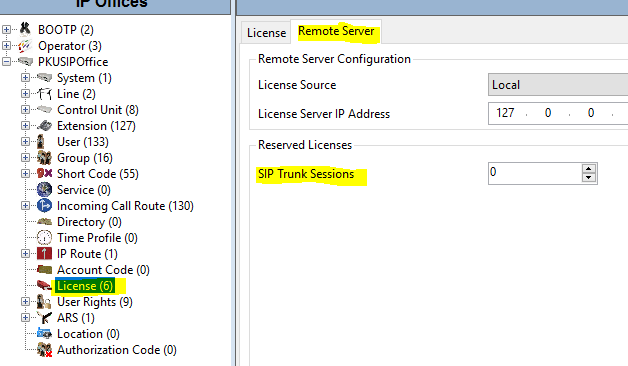The width and height of the screenshot is (628, 366).
Task: Click the Operator icon in tree
Action: click(25, 46)
